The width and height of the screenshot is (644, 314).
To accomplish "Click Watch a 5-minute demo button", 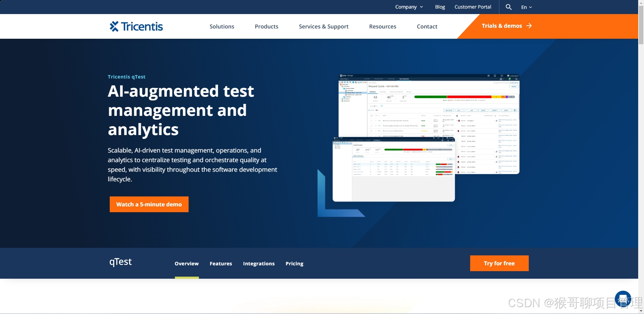I will tap(149, 204).
